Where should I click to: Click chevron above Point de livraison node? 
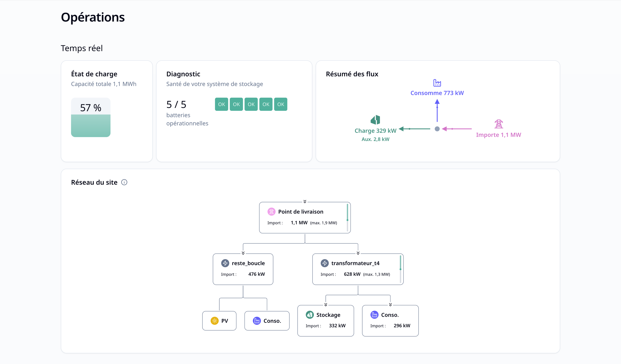pos(305,201)
